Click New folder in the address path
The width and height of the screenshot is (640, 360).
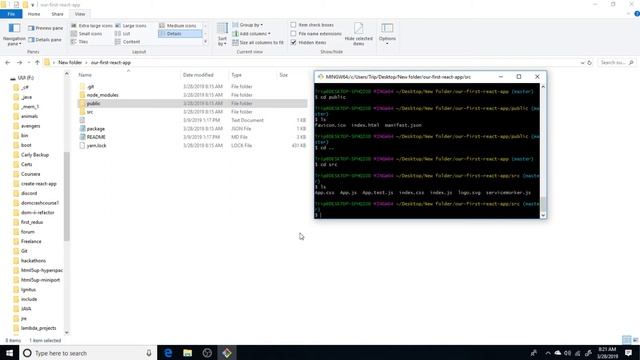(70, 62)
